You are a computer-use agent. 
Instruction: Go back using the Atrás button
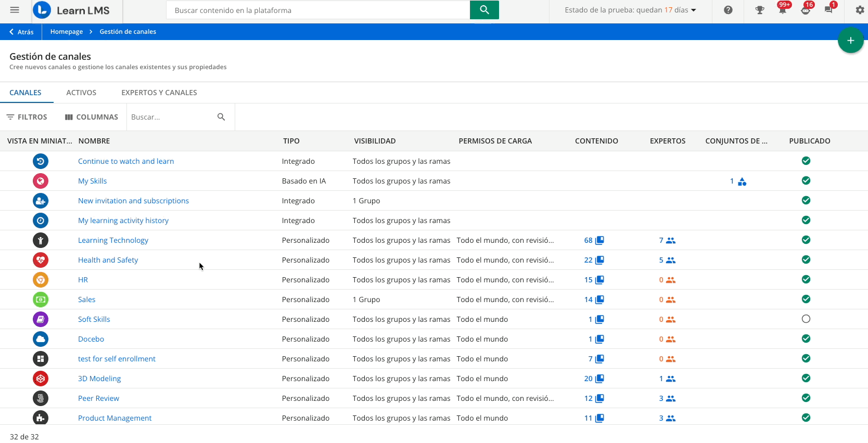pos(21,32)
